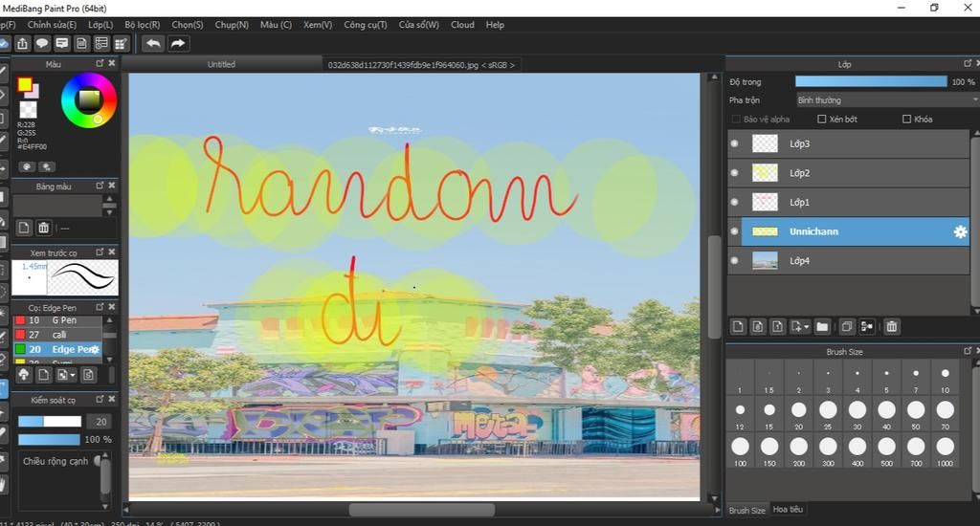Pick brush size 100 preset
980x526 pixels.
[740, 447]
